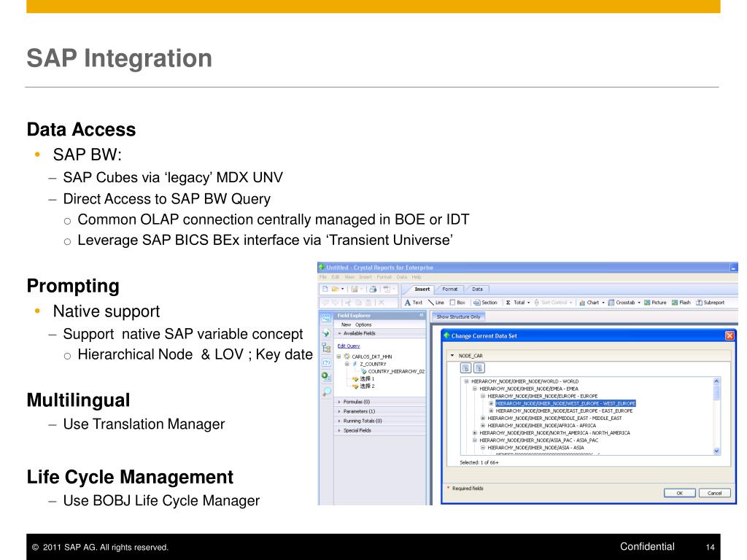Switch to the Insert tab
Viewport: 747px width, 560px height.
coord(422,289)
